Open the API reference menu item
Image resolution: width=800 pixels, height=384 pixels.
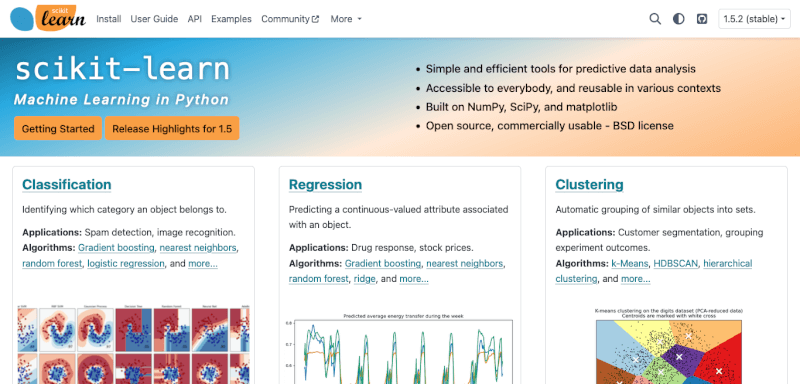tap(194, 19)
